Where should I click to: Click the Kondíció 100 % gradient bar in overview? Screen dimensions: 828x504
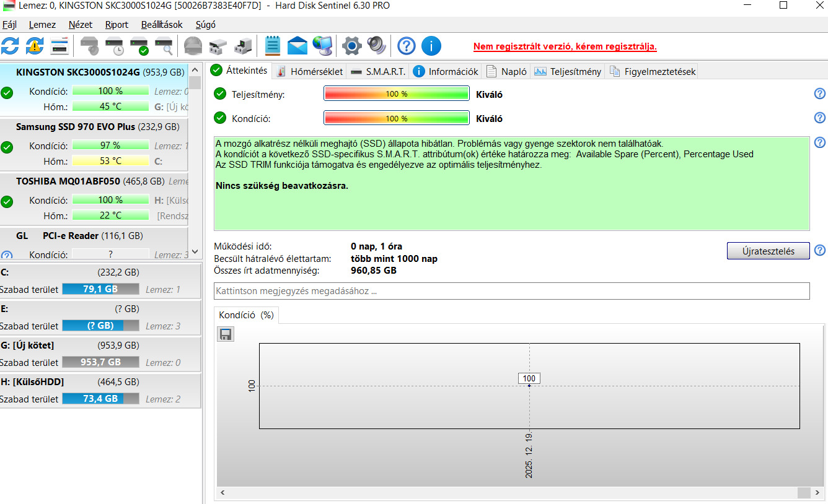[x=396, y=118]
